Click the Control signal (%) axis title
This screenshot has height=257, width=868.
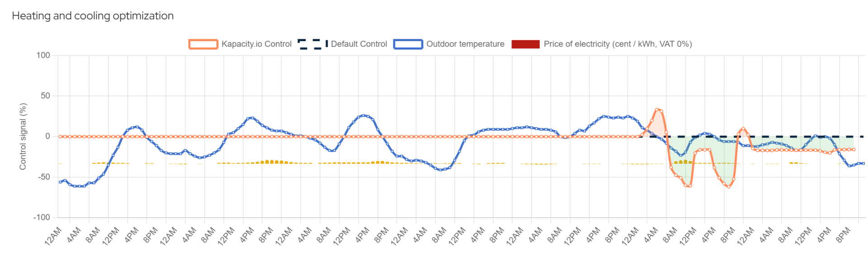(x=23, y=136)
